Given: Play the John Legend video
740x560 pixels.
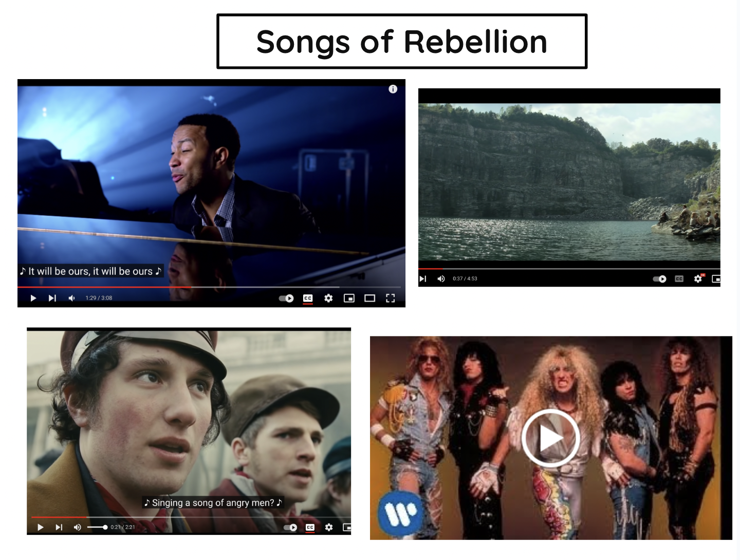Looking at the screenshot, I should tap(33, 298).
